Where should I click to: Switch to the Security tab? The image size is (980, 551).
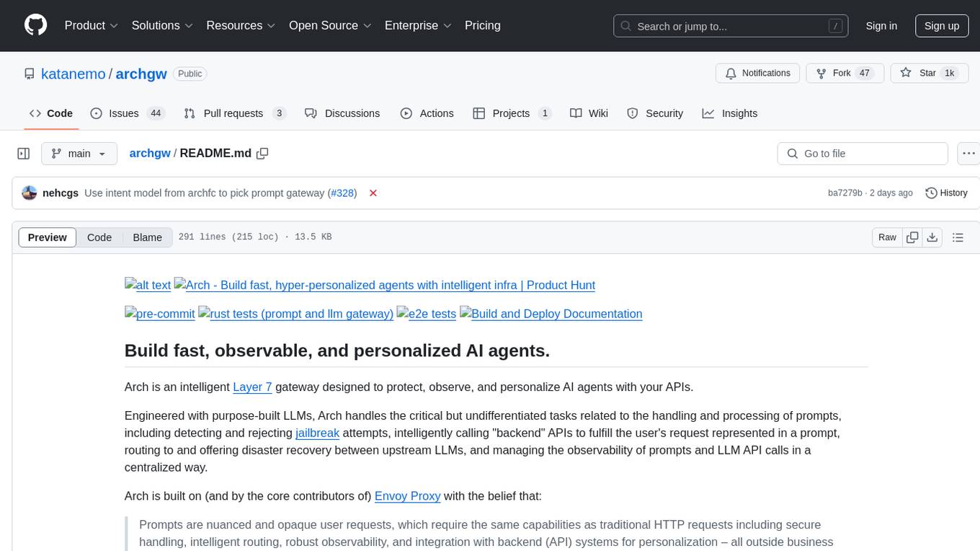655,113
